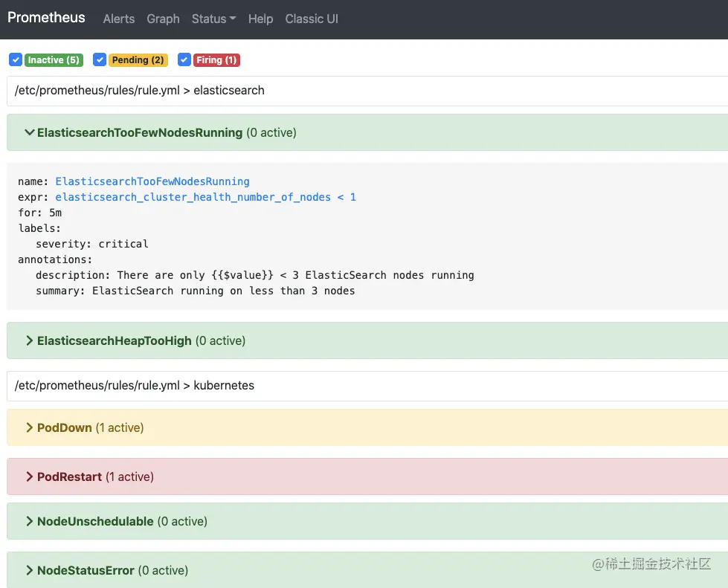Click the 'annotations:' line in rule
Screen dimensions: 728x588
click(x=55, y=259)
